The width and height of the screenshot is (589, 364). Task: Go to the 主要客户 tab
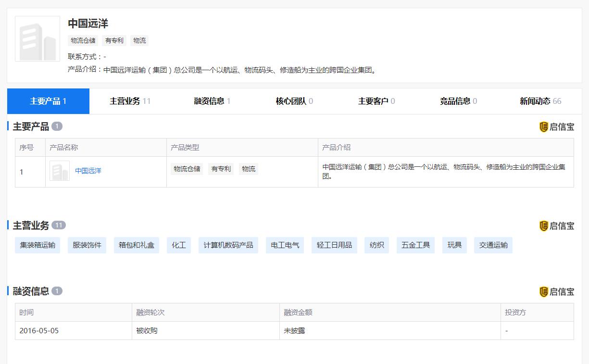[x=376, y=101]
